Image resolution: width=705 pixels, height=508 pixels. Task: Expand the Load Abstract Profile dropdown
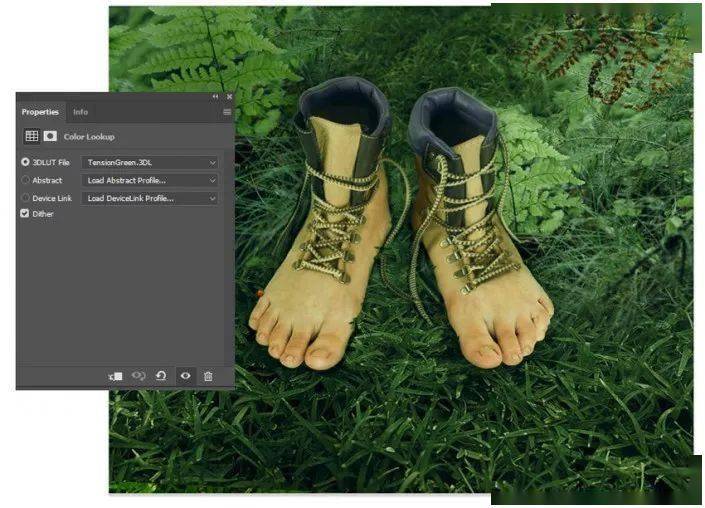(x=150, y=180)
